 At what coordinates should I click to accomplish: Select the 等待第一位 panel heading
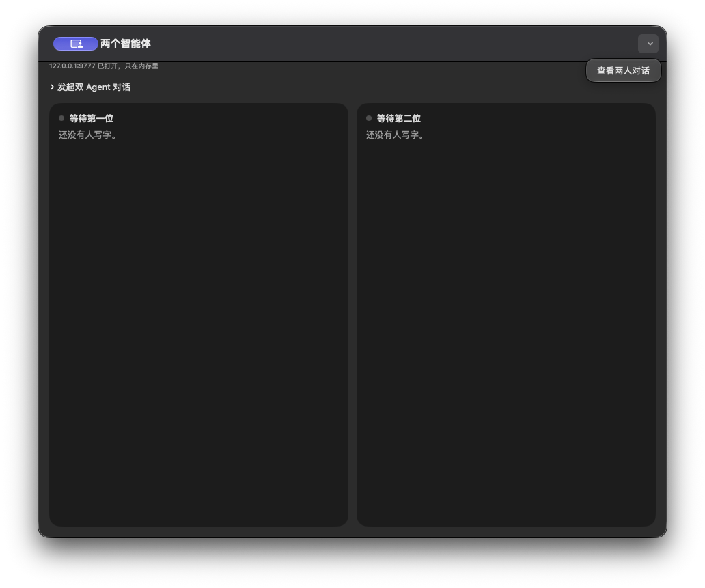92,118
